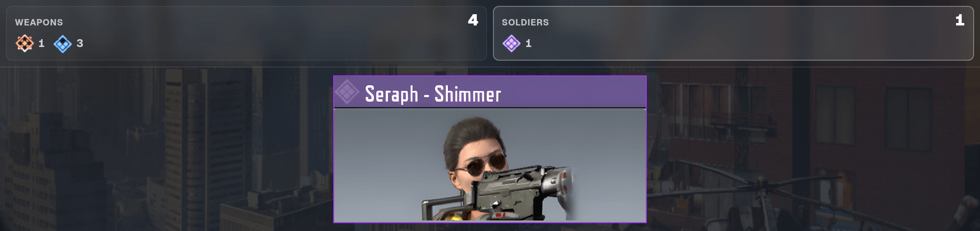This screenshot has height=231, width=980.
Task: Click the SOLDIERS heading label
Action: click(x=525, y=23)
